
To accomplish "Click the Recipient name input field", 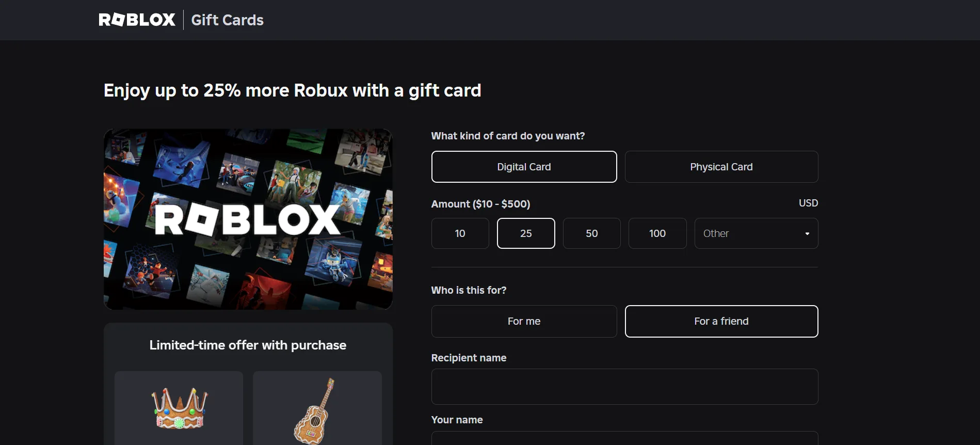I will point(624,386).
